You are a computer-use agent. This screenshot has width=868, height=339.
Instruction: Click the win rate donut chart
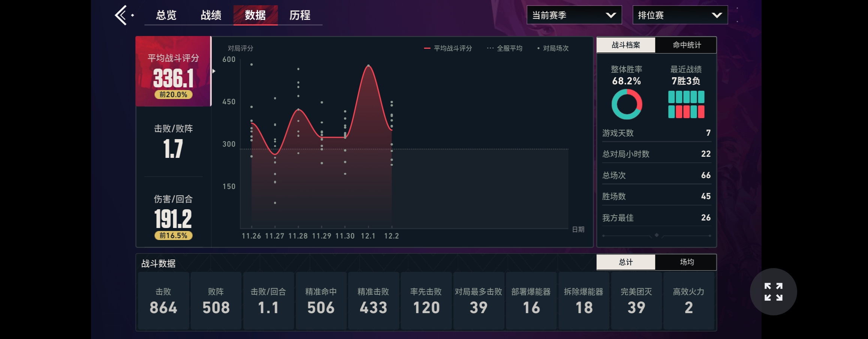[x=626, y=104]
